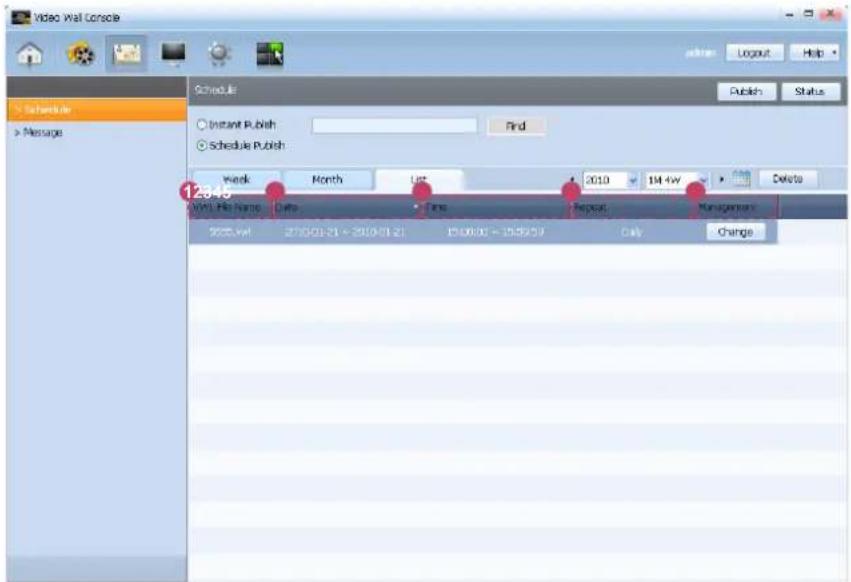Sort by the Time column header
This screenshot has height=582, width=851.
click(x=495, y=207)
